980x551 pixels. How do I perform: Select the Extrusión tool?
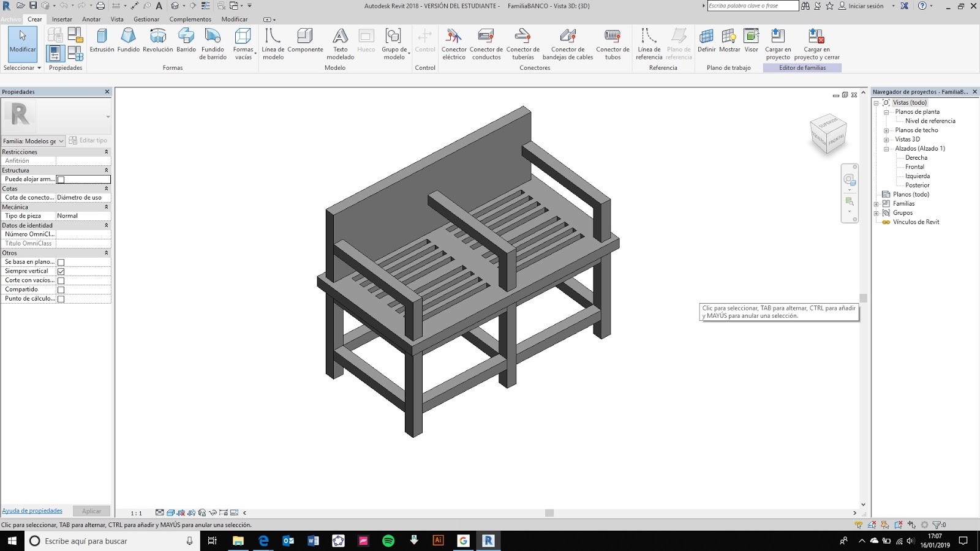point(102,43)
